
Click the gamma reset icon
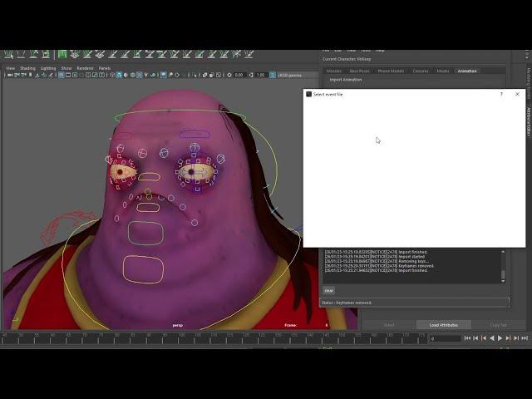(251, 75)
